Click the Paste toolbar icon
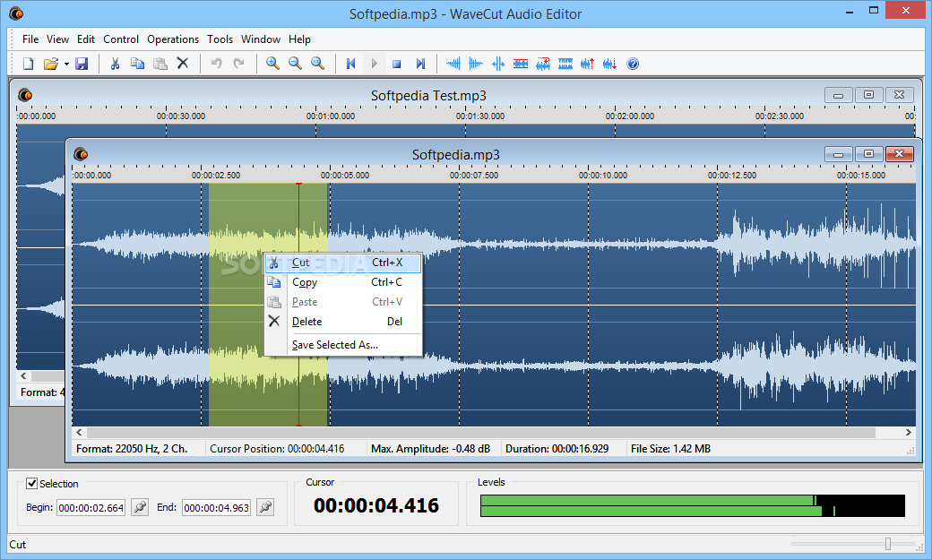Image resolution: width=932 pixels, height=560 pixels. 160,64
